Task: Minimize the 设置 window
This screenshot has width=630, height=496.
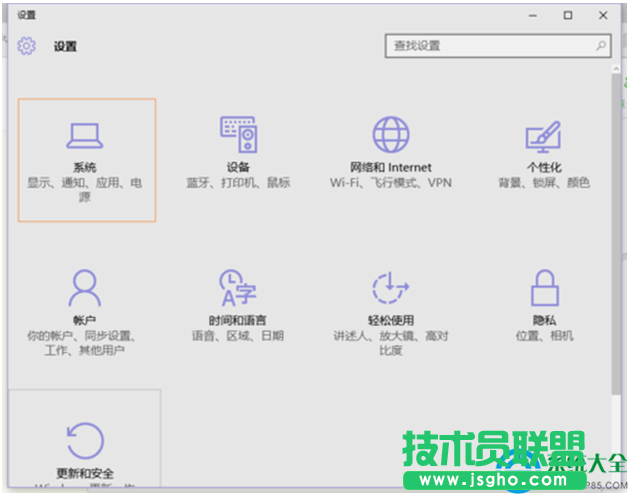Action: [533, 16]
